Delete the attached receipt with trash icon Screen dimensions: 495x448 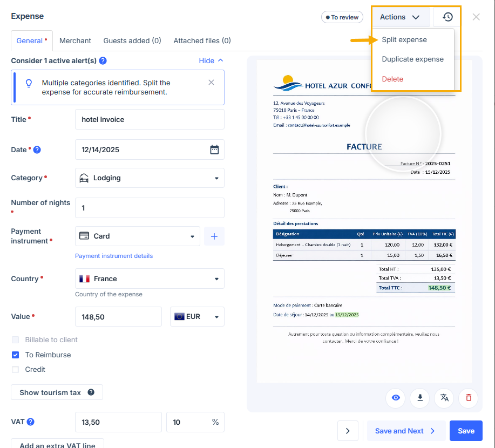469,398
